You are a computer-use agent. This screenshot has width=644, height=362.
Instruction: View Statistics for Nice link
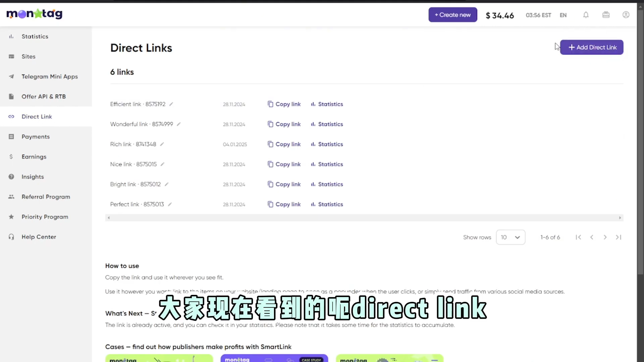(327, 164)
